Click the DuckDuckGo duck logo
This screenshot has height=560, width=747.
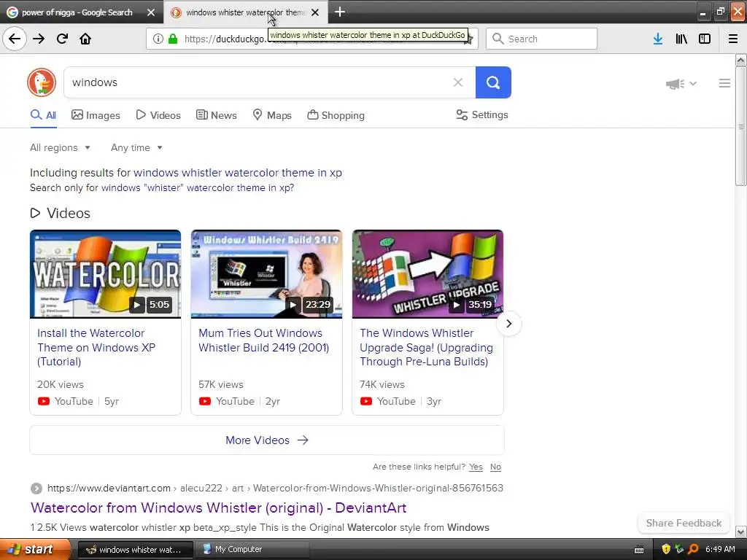pyautogui.click(x=42, y=82)
